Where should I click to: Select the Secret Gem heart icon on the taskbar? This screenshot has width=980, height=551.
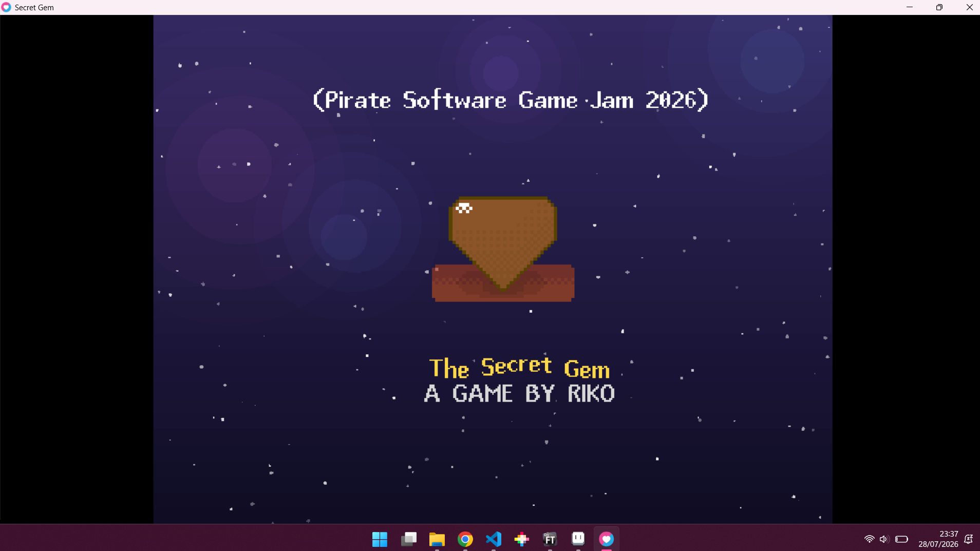(607, 539)
